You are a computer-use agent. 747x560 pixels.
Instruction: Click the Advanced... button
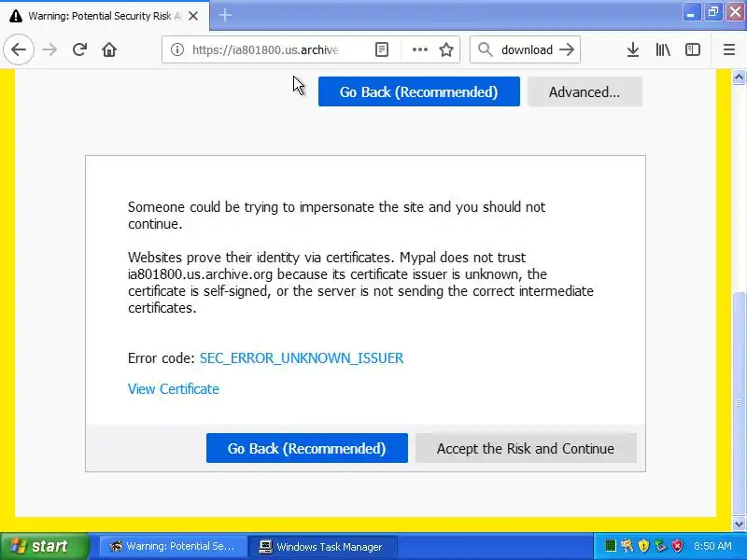(585, 91)
